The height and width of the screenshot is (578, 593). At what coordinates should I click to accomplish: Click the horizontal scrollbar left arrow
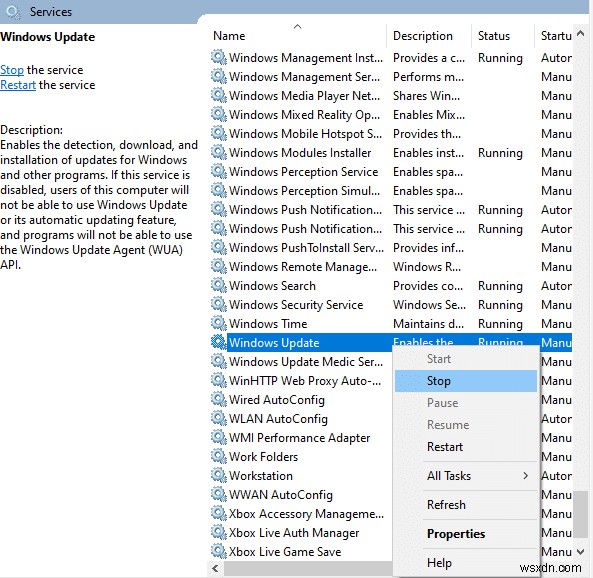coord(215,568)
